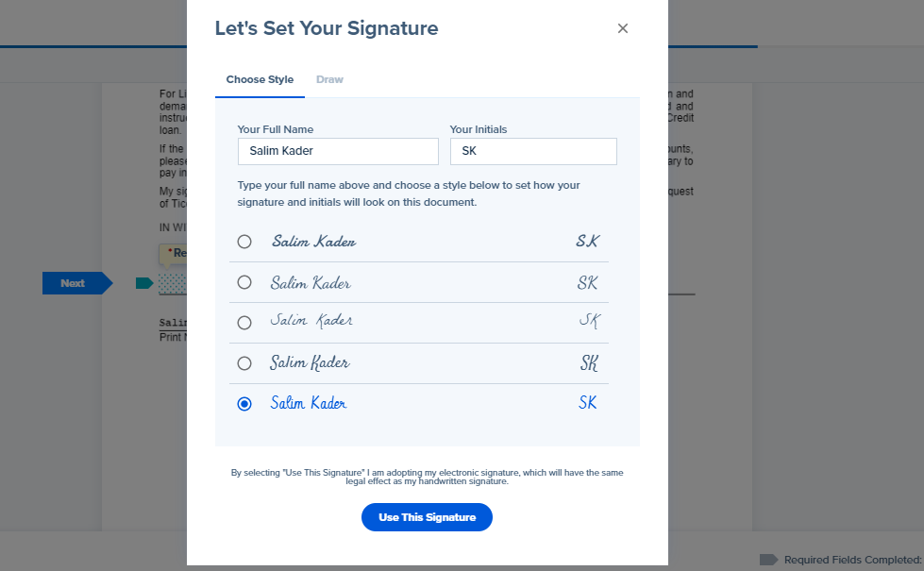Click the blue Next arrow button
Screen dimensions: 924x571
click(77, 283)
